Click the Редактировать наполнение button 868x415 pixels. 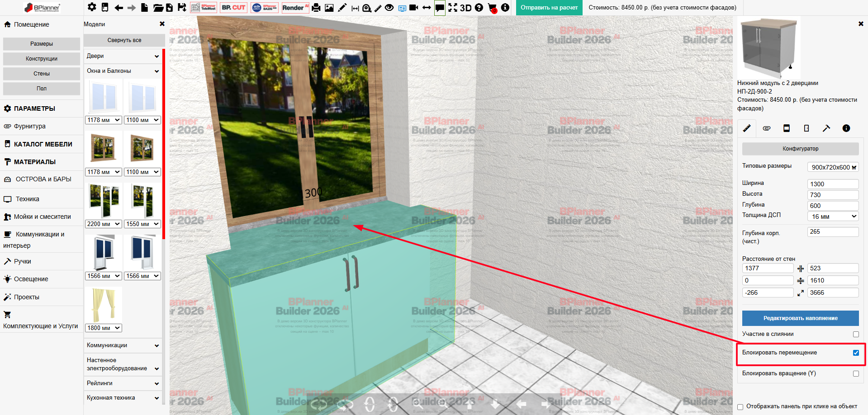pos(801,318)
